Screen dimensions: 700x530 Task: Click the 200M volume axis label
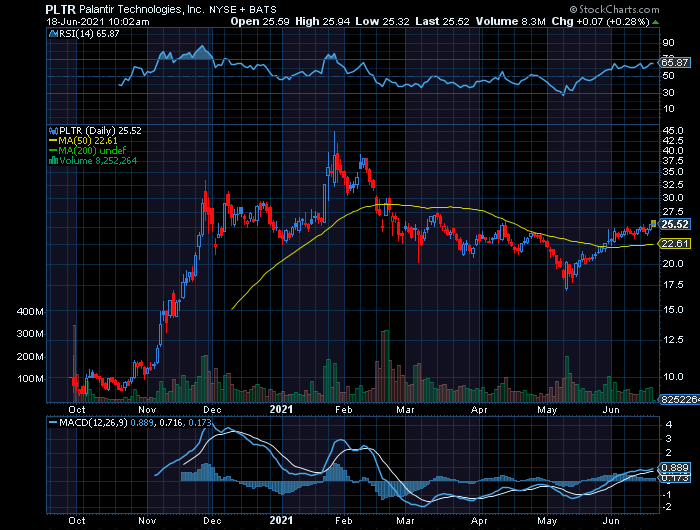tap(30, 357)
